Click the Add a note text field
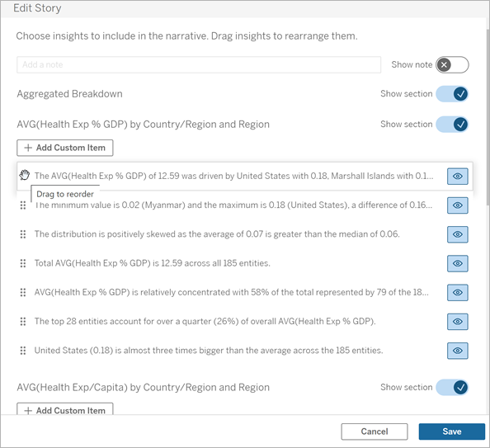Image resolution: width=490 pixels, height=448 pixels. point(199,64)
